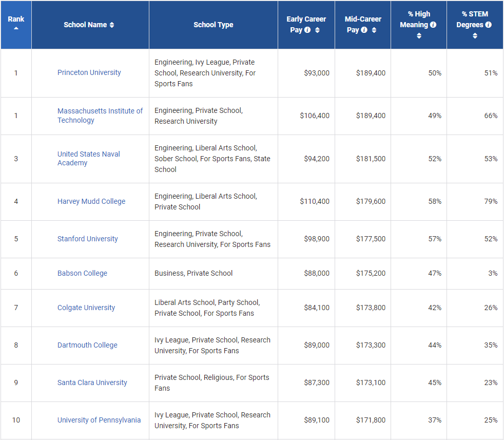
Task: Open the Princeton University link
Action: click(89, 73)
